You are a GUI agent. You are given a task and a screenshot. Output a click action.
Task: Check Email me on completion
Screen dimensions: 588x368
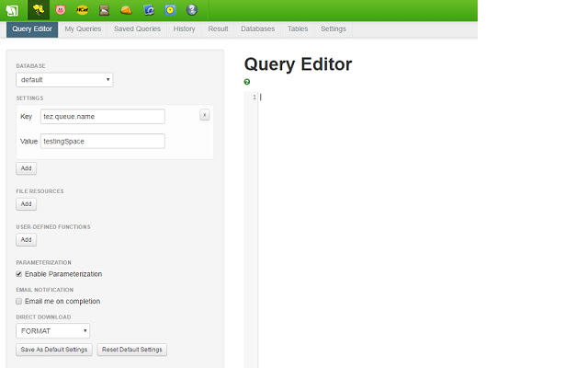click(18, 301)
